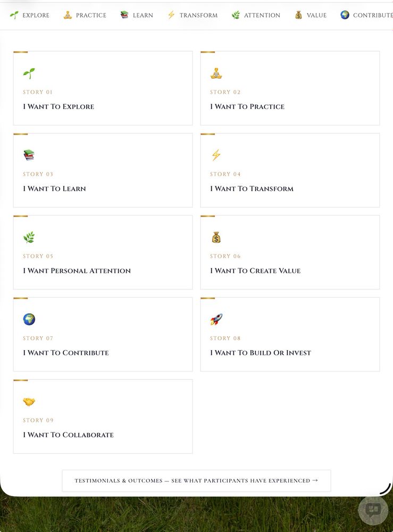The height and width of the screenshot is (532, 393).
Task: Click the money bag icon in Story 06
Action: (x=216, y=237)
